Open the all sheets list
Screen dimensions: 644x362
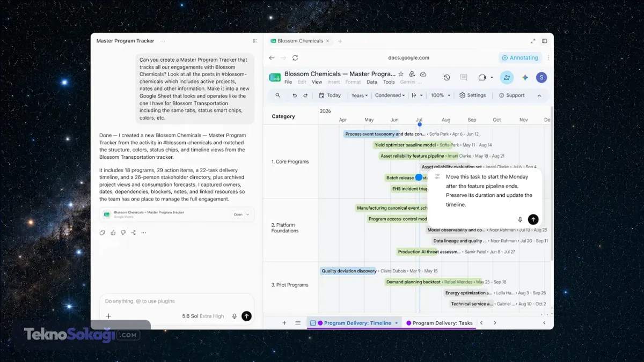tap(298, 323)
